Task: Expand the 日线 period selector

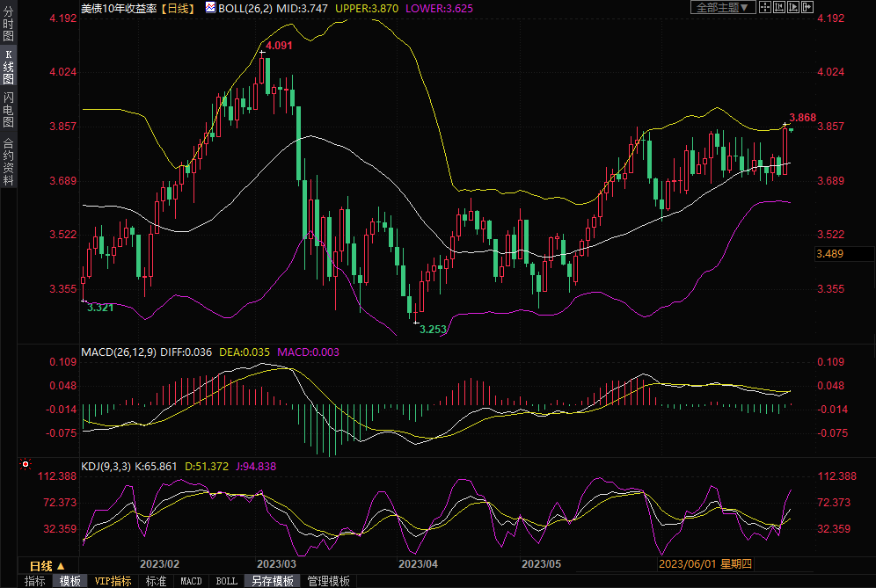Action: pyautogui.click(x=47, y=565)
